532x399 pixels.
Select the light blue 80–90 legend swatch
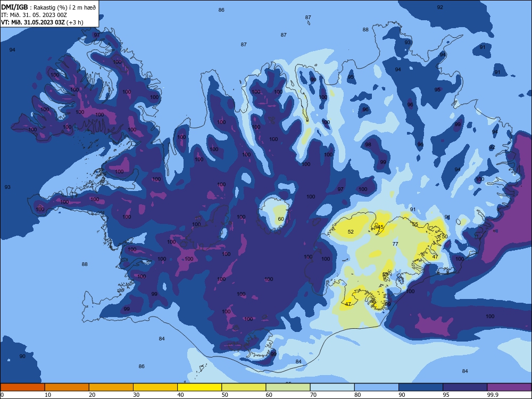pyautogui.click(x=377, y=387)
